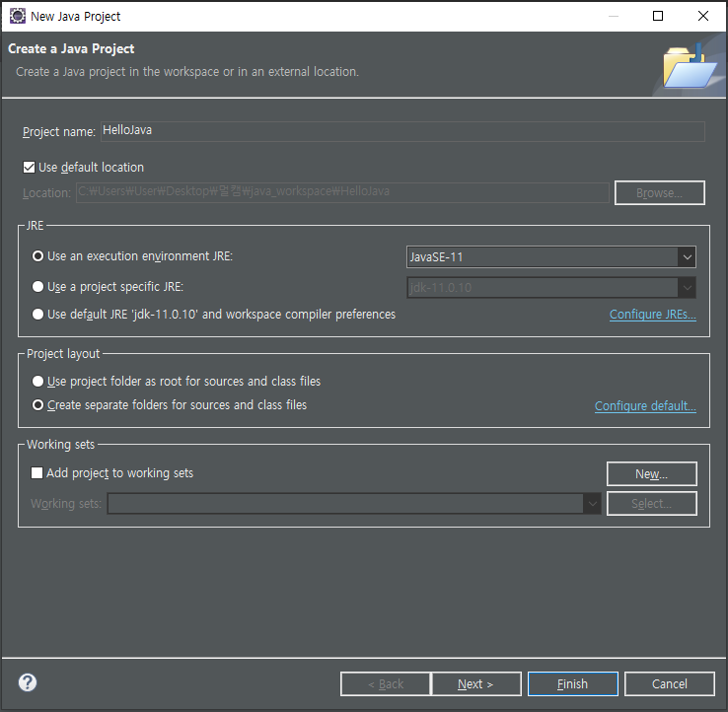Click the JRE group label
The image size is (728, 712).
coord(35,226)
